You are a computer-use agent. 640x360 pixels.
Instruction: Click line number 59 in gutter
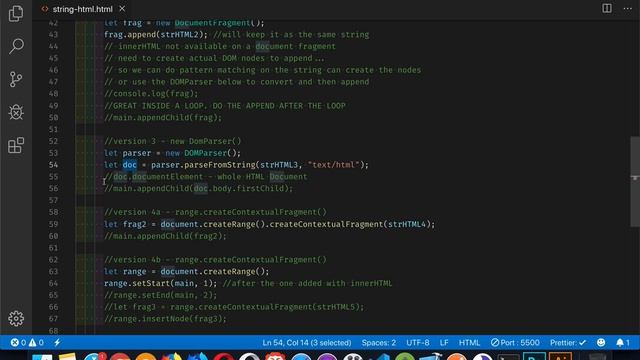point(53,224)
